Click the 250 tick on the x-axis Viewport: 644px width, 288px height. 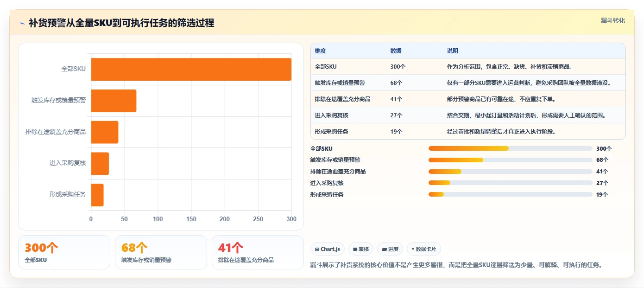pyautogui.click(x=258, y=219)
